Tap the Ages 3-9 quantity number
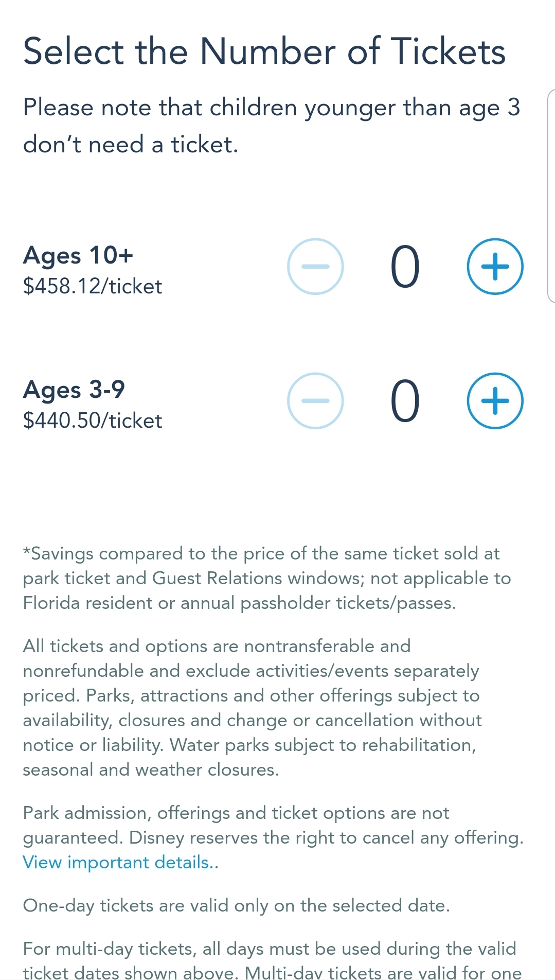Viewport: 555px width, 980px height. click(405, 401)
